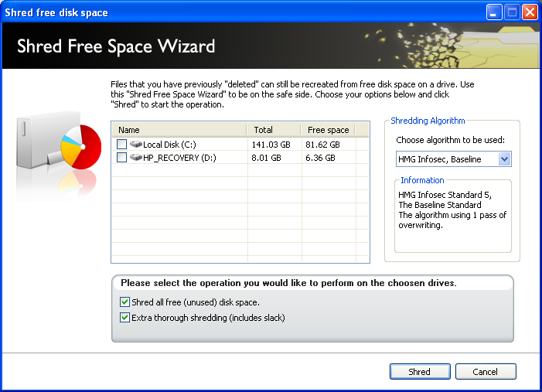Sort by the Name column header

(x=179, y=130)
